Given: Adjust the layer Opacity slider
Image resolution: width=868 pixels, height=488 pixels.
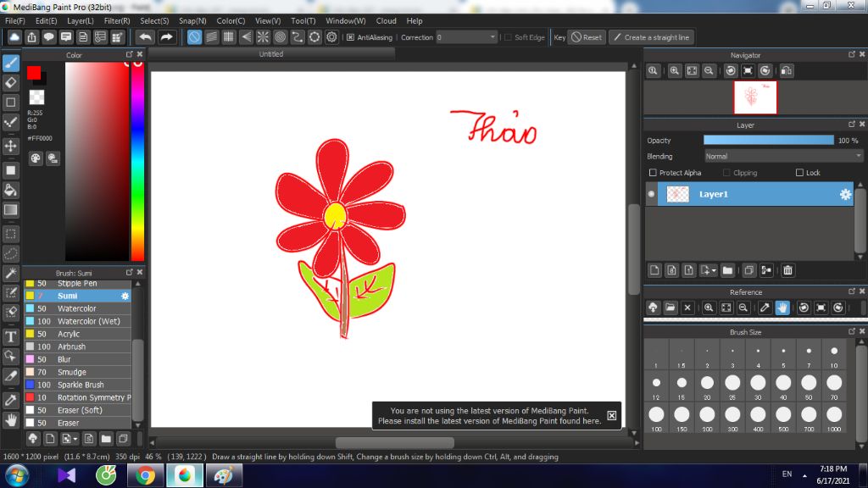Looking at the screenshot, I should coord(768,141).
